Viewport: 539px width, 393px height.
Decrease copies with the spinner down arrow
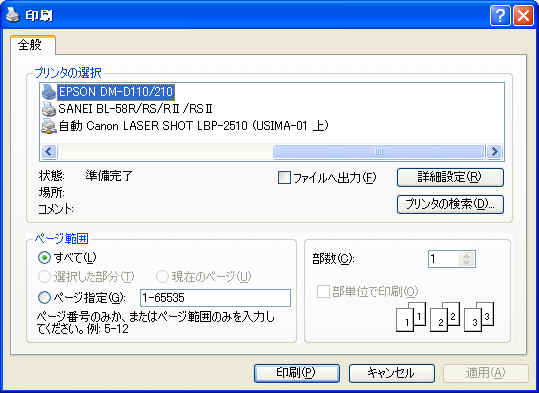pos(467,263)
